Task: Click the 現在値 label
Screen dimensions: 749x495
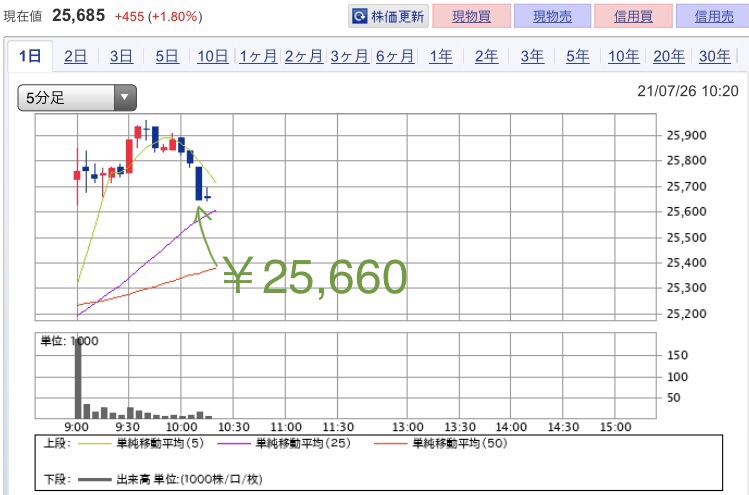Action: coord(22,16)
